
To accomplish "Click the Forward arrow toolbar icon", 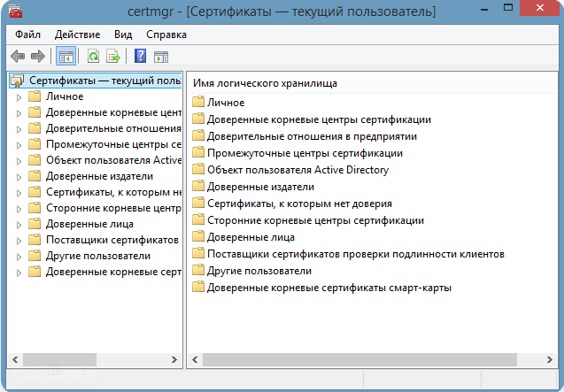I will coord(37,57).
